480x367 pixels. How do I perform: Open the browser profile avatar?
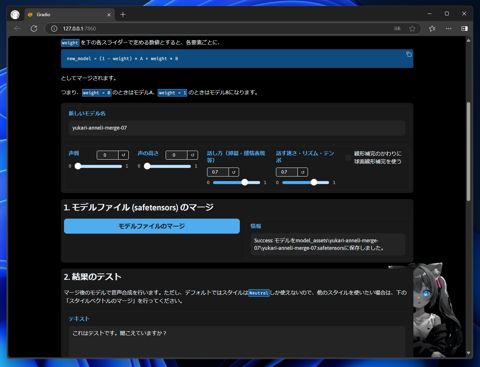pyautogui.click(x=15, y=15)
